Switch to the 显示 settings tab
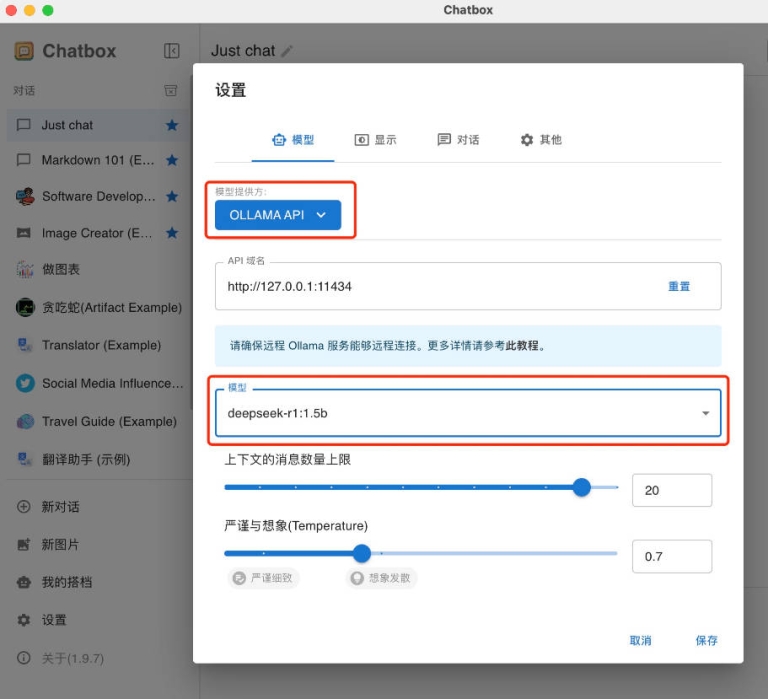Screen dimensions: 768x699 [375, 140]
